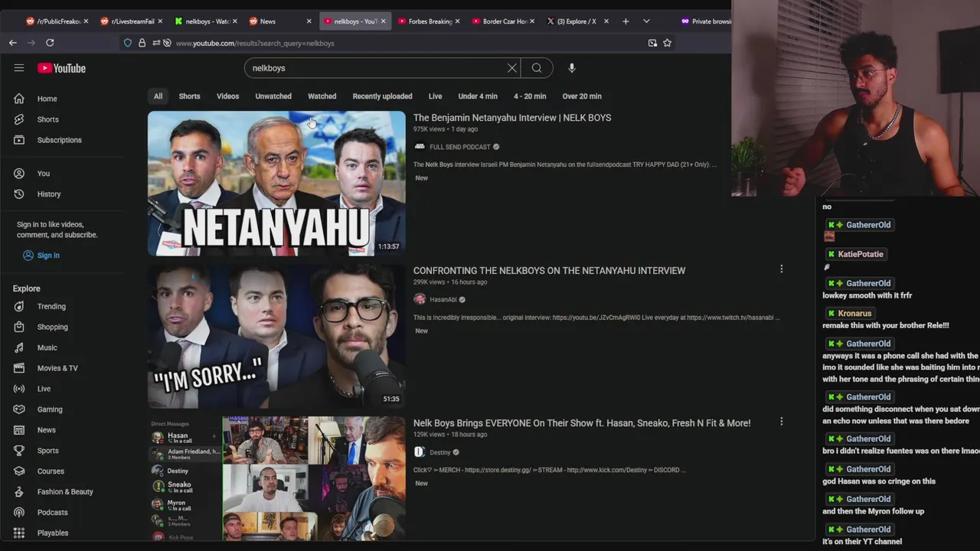980x551 pixels.
Task: Select the Unwatched filter chip
Action: 273,96
